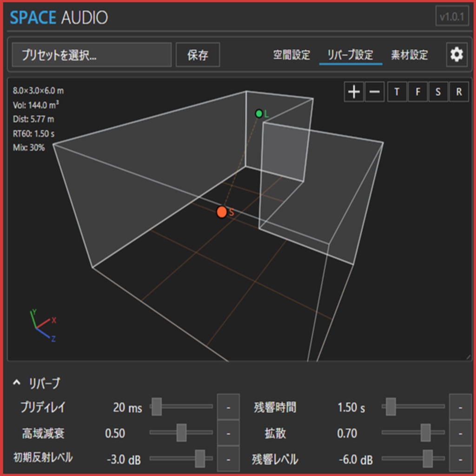Click the 残響レベル slider handle
This screenshot has width=476, height=476.
tap(428, 459)
